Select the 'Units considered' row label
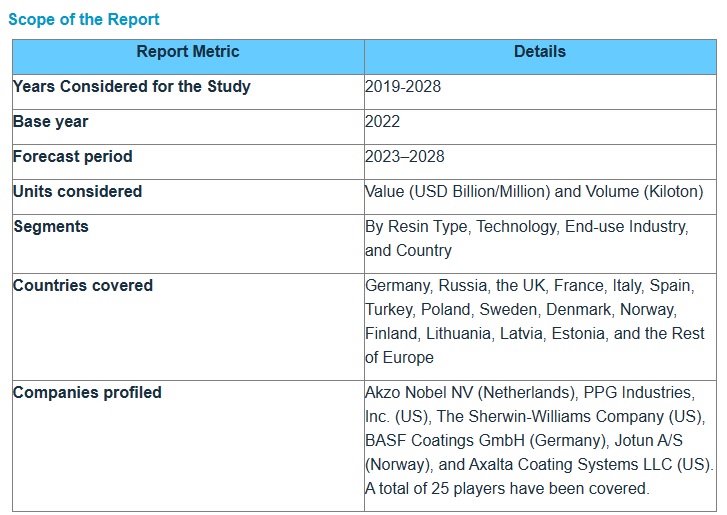Screen dimensions: 727x515 click(78, 192)
